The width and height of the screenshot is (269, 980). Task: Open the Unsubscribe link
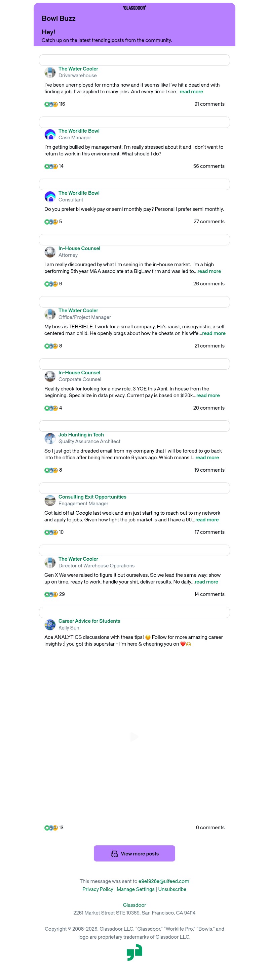click(x=172, y=889)
